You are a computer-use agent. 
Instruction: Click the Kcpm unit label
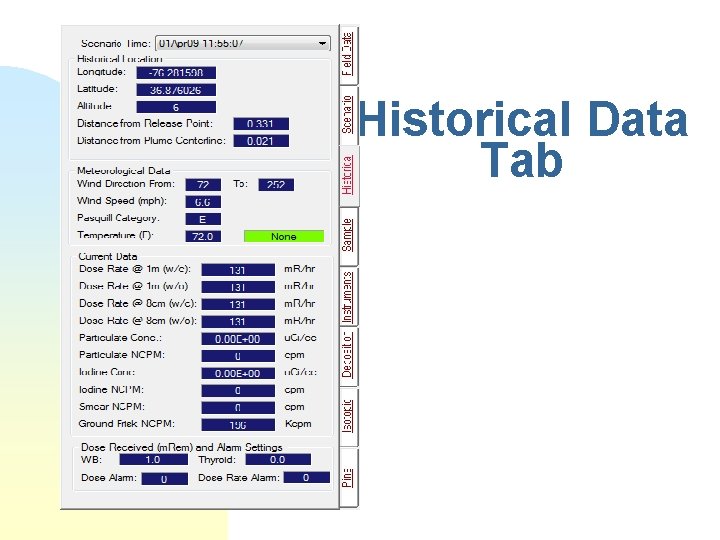[x=298, y=424]
